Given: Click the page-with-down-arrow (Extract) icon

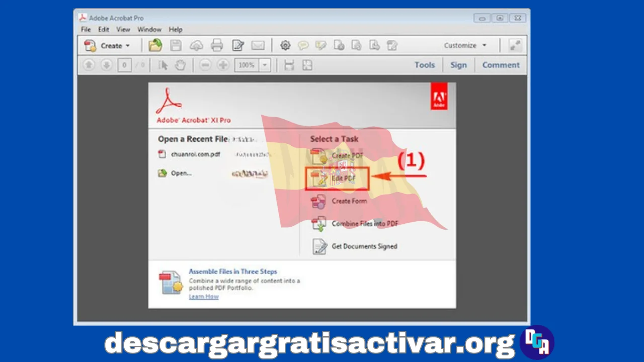Looking at the screenshot, I should pyautogui.click(x=374, y=46).
